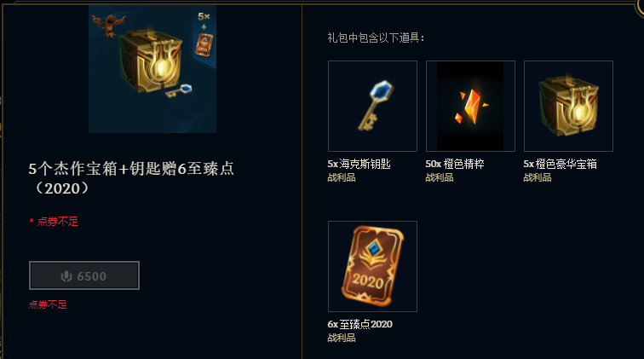Select the 5x 海克斯钥匙 label
644x359 pixels.
(x=359, y=164)
